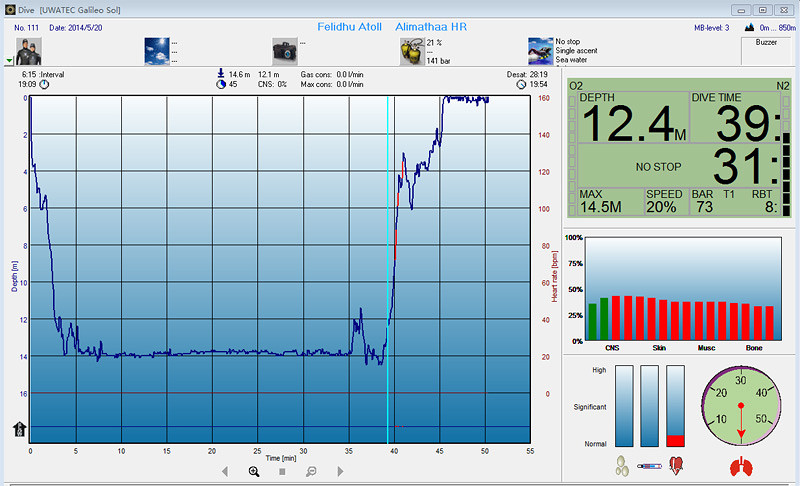The image size is (800, 486).
Task: Expand the green arrow below diver photo
Action: pyautogui.click(x=9, y=61)
